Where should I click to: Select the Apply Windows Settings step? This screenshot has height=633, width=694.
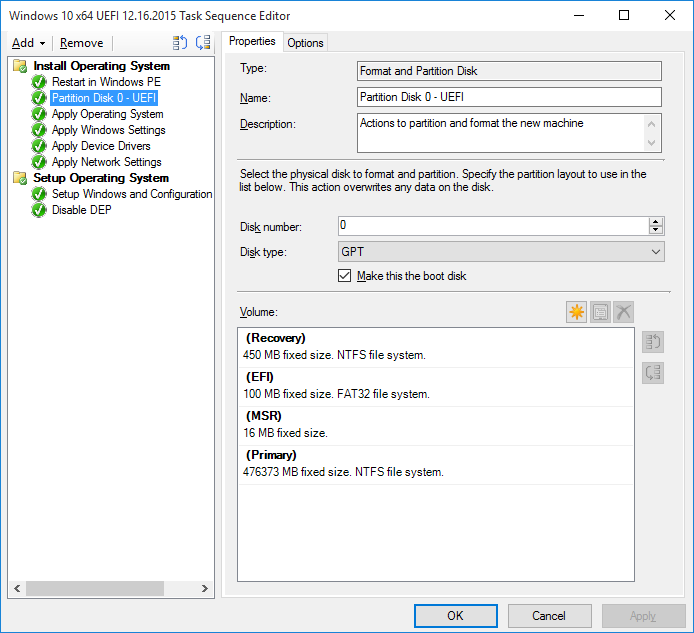[108, 130]
